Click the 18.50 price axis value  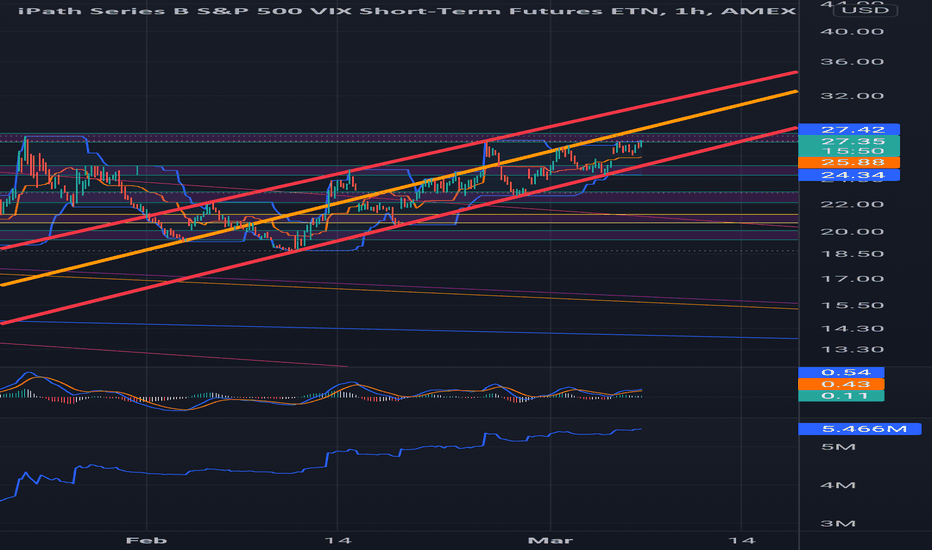tap(852, 254)
